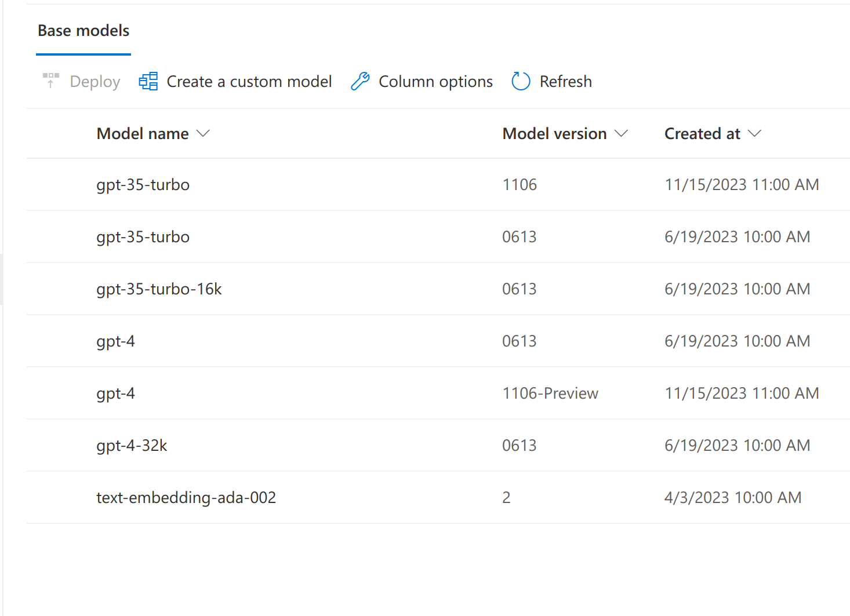Screen dimensions: 850x616
Task: Click 6/19/2023 date in gpt-35-turbo 0613 row
Action: (737, 237)
